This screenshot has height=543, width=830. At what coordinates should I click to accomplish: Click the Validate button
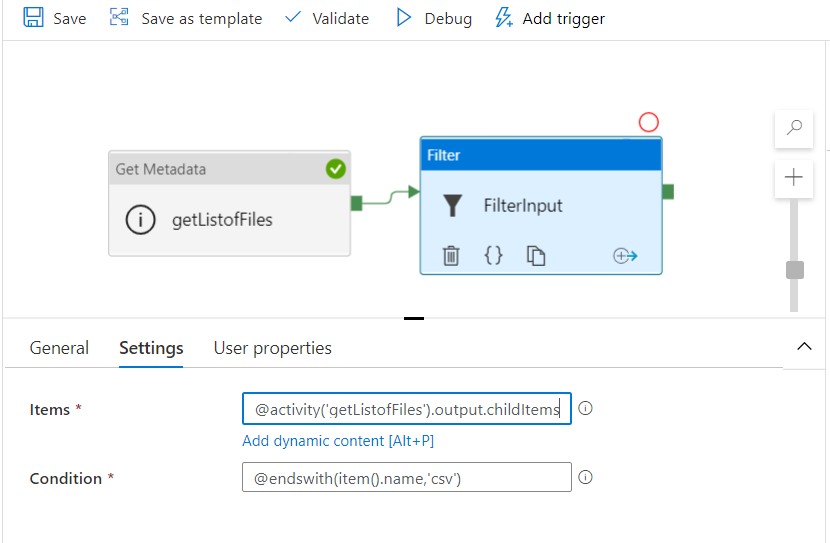point(327,18)
